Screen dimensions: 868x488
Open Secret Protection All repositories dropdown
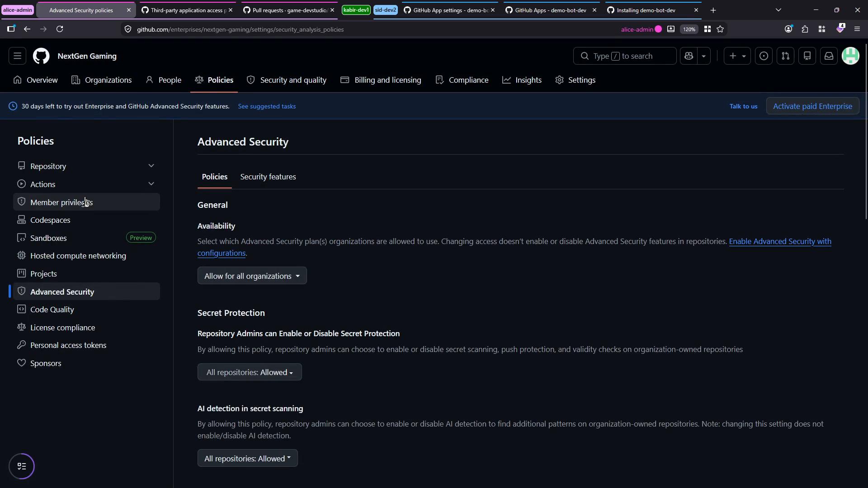[250, 372]
